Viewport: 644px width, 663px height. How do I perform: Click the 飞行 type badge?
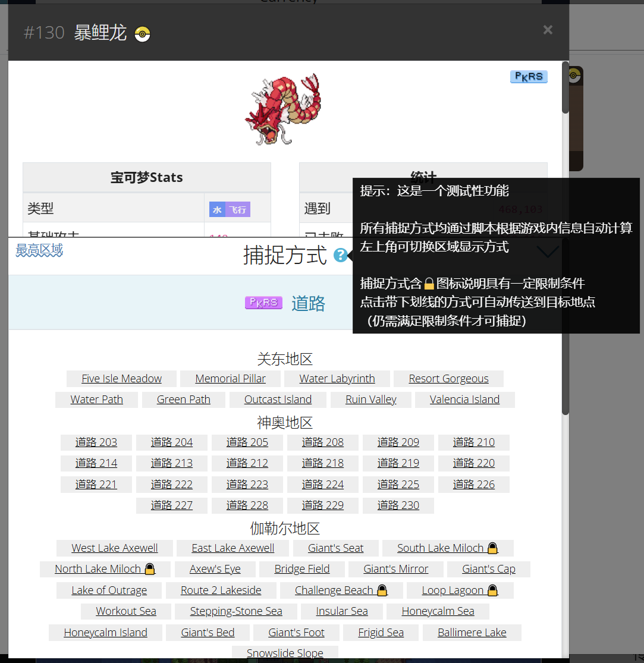238,209
